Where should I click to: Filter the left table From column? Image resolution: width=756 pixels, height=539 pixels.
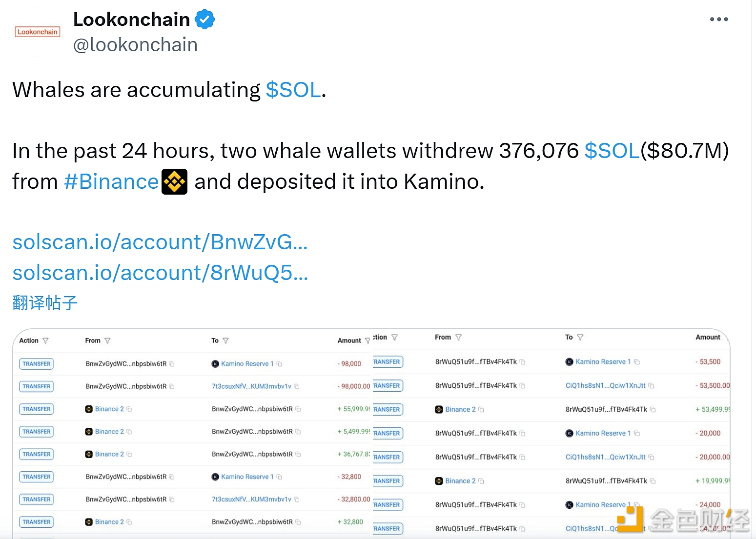coord(107,340)
